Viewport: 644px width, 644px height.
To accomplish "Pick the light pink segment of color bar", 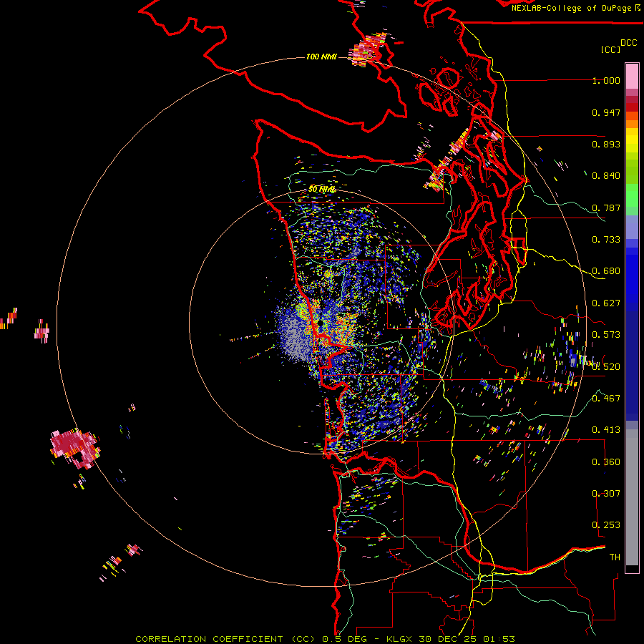I will [632, 76].
